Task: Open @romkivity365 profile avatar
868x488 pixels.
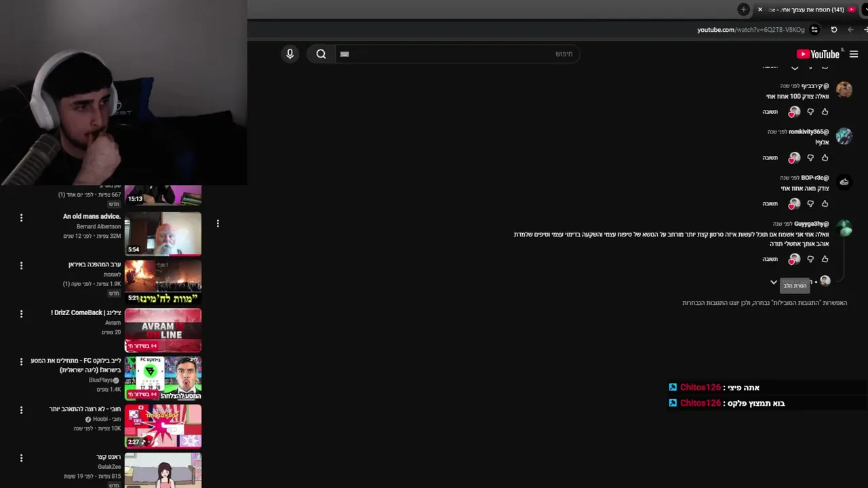Action: pos(844,136)
